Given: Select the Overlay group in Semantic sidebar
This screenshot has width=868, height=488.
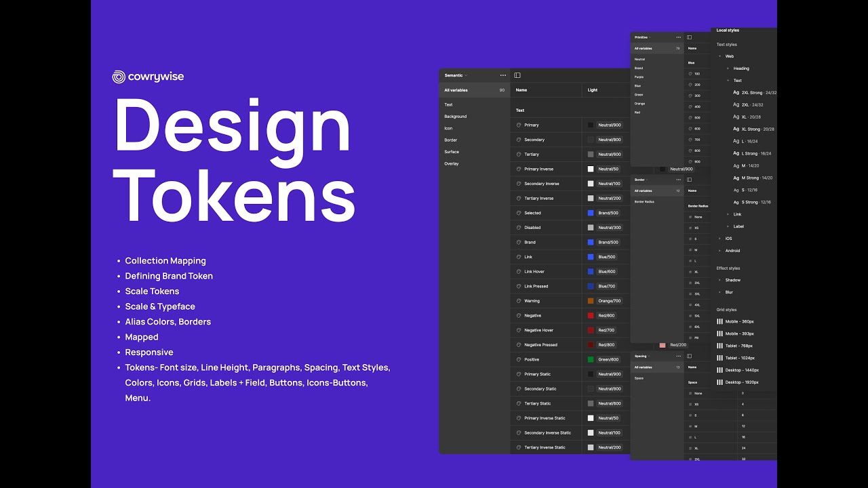Looking at the screenshot, I should point(452,164).
